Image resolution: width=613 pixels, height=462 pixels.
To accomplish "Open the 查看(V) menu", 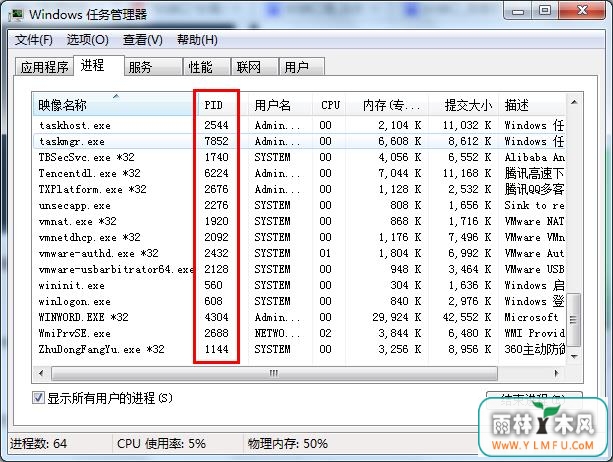I will [143, 40].
